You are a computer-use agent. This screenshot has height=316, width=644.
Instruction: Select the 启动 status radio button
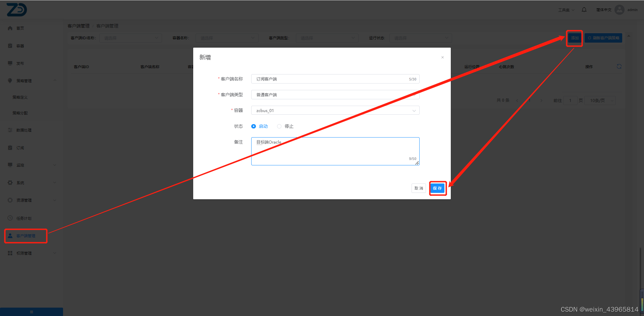(x=254, y=126)
